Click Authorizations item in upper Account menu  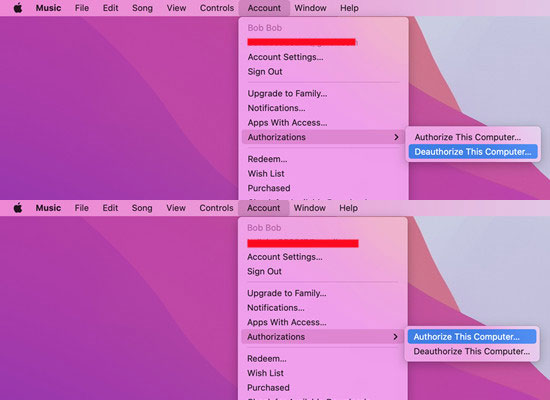tap(323, 137)
